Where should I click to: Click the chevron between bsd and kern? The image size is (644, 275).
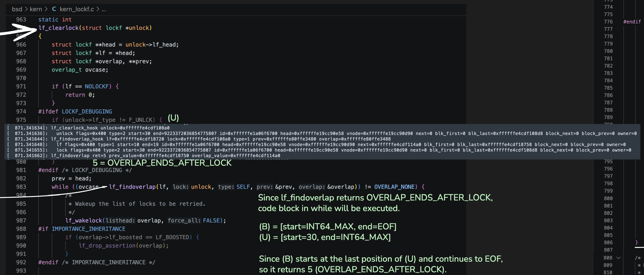[26, 9]
